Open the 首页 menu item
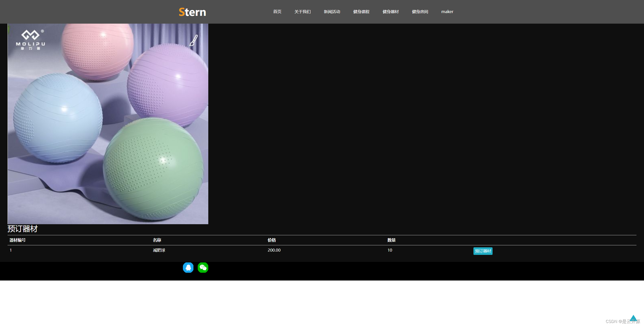644x326 pixels. (x=277, y=12)
